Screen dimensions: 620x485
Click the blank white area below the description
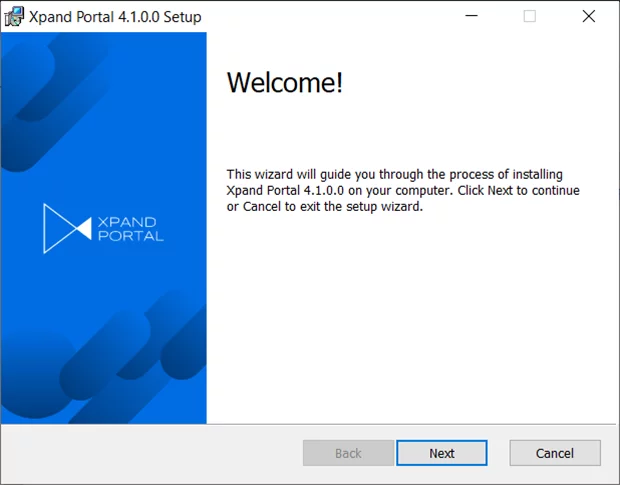410,320
